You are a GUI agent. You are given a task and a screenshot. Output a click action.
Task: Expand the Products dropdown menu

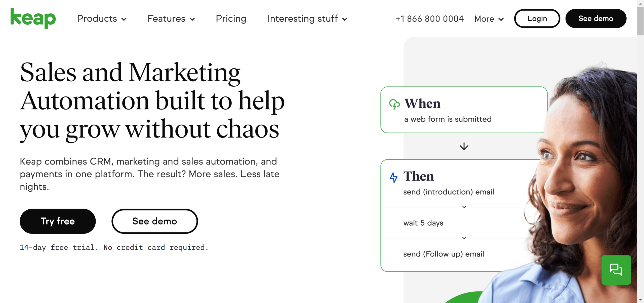click(x=102, y=19)
